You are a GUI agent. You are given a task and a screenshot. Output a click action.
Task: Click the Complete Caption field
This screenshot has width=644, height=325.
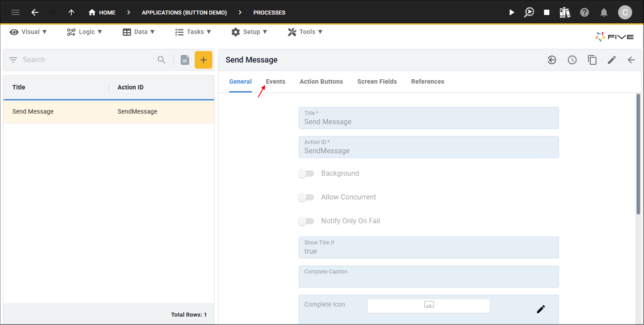click(x=429, y=277)
